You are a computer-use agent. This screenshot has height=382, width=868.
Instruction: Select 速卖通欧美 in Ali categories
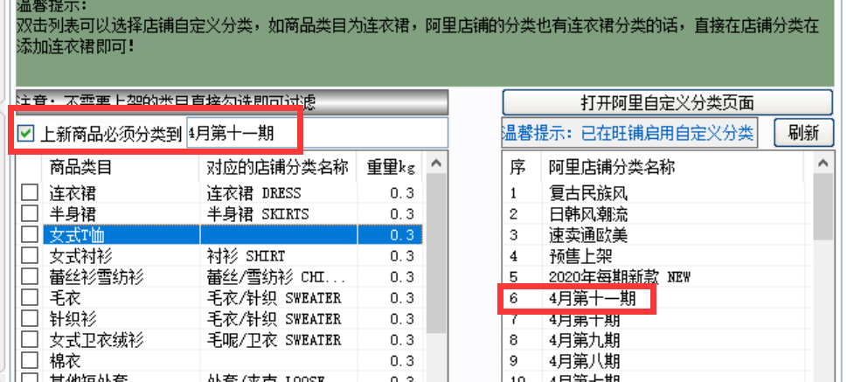(x=588, y=235)
